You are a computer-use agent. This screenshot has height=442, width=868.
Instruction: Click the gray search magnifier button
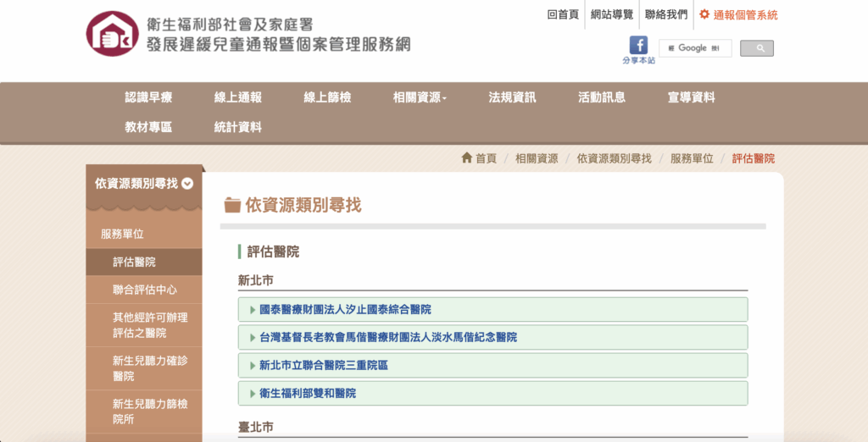pyautogui.click(x=757, y=48)
